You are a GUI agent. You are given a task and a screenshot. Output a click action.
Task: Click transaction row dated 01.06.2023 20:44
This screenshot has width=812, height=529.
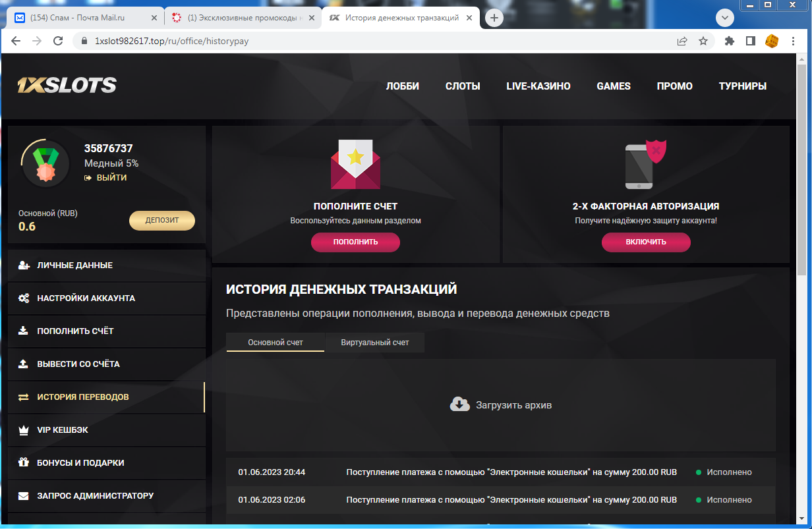point(501,472)
